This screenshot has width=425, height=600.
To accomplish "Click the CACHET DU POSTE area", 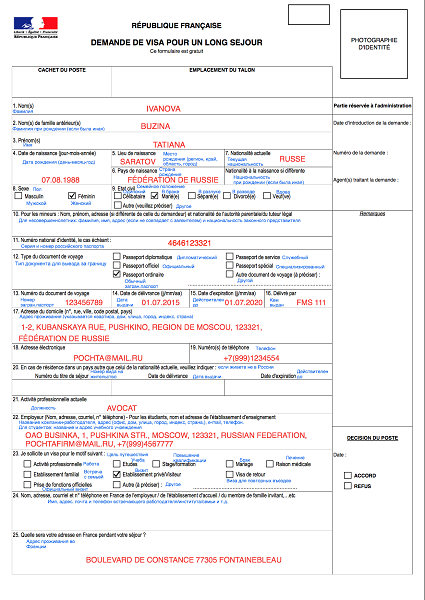I will (x=62, y=82).
